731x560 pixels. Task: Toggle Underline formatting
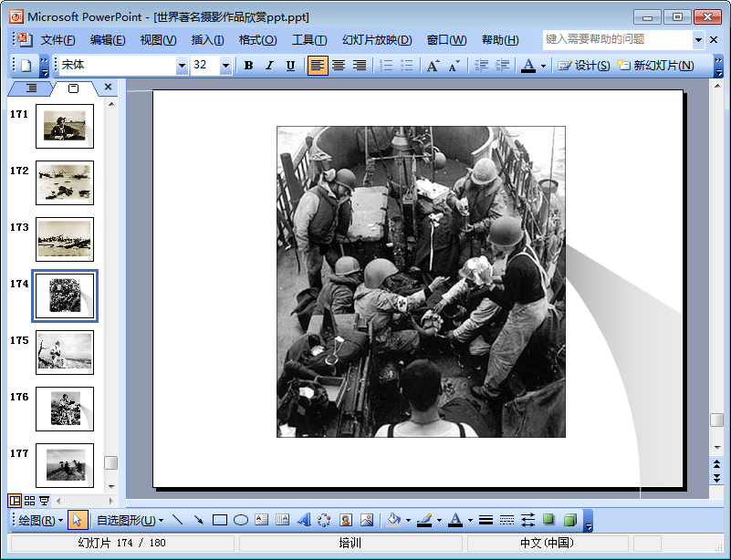[290, 66]
